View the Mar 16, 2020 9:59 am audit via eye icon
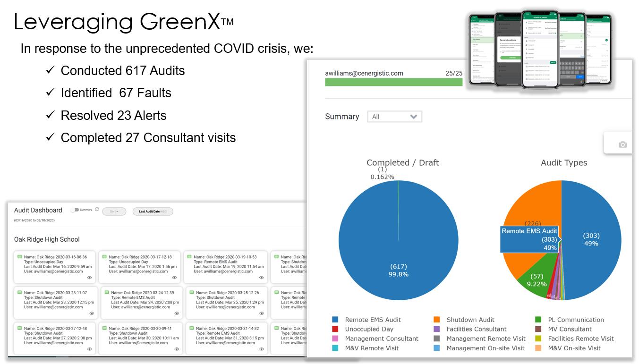 89,278
